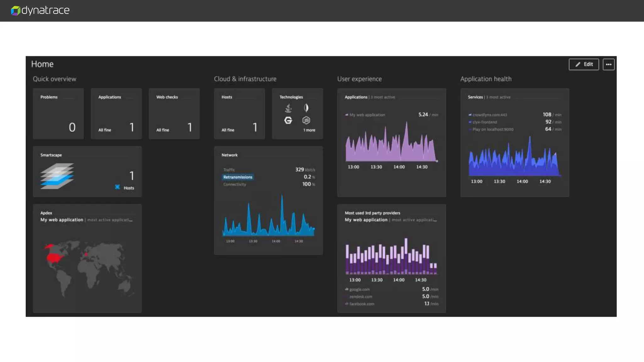Open the three-dots more options menu
Screen dimensions: 644x362
[x=608, y=64]
